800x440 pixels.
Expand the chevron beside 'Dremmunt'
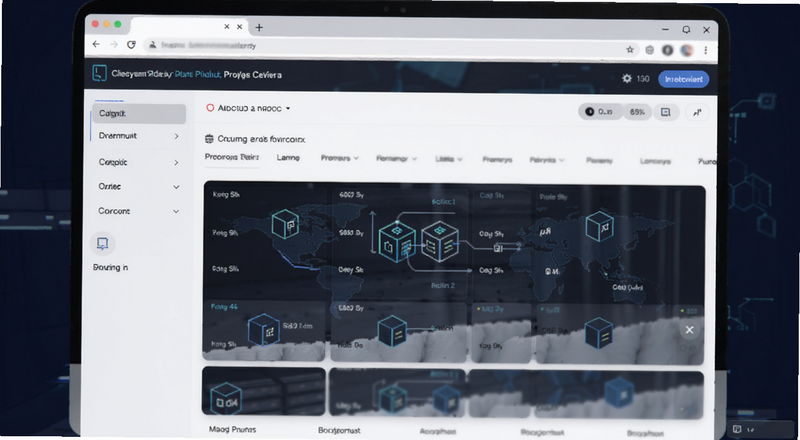coord(177,136)
